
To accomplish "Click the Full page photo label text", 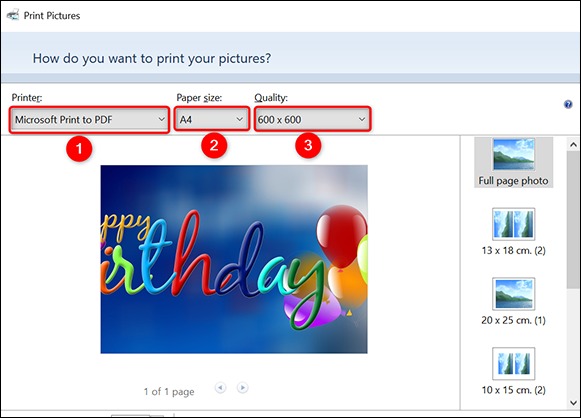I will [x=513, y=181].
